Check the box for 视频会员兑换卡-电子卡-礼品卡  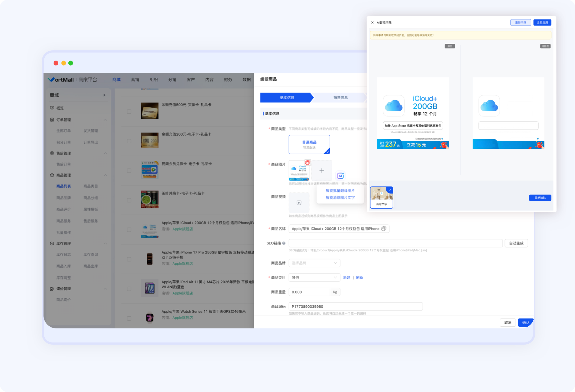click(129, 171)
